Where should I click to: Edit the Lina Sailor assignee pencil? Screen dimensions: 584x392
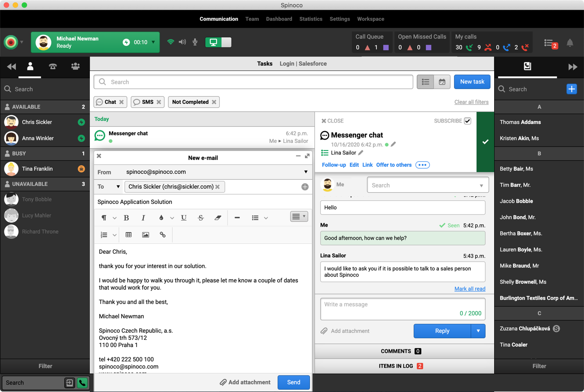(x=361, y=153)
